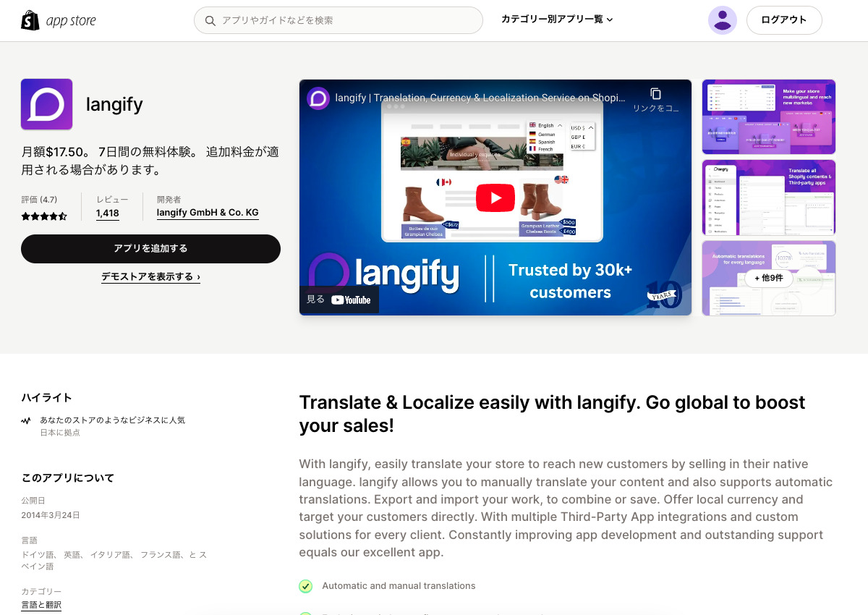The image size is (868, 615).
Task: Click the Shopify app store logo
Action: click(58, 20)
